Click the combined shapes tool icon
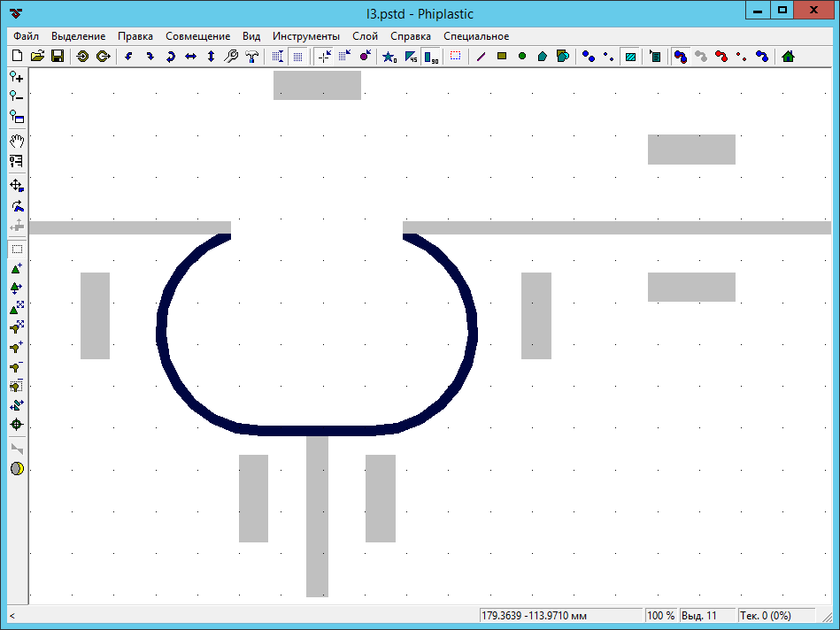This screenshot has height=630, width=840. tap(563, 57)
